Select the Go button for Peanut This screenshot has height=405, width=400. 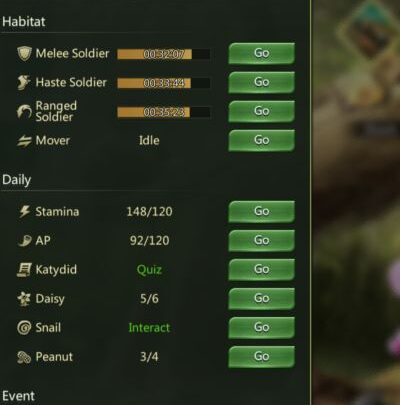coord(262,357)
